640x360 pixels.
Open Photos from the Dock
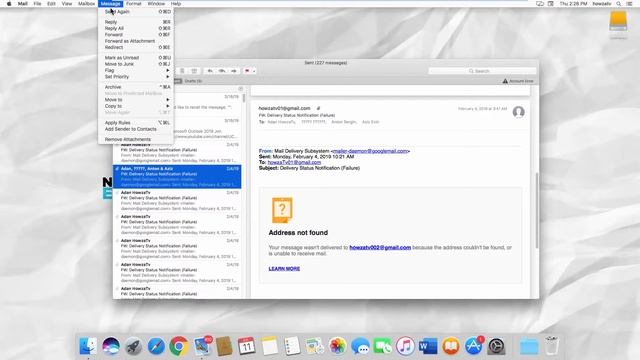click(x=338, y=346)
